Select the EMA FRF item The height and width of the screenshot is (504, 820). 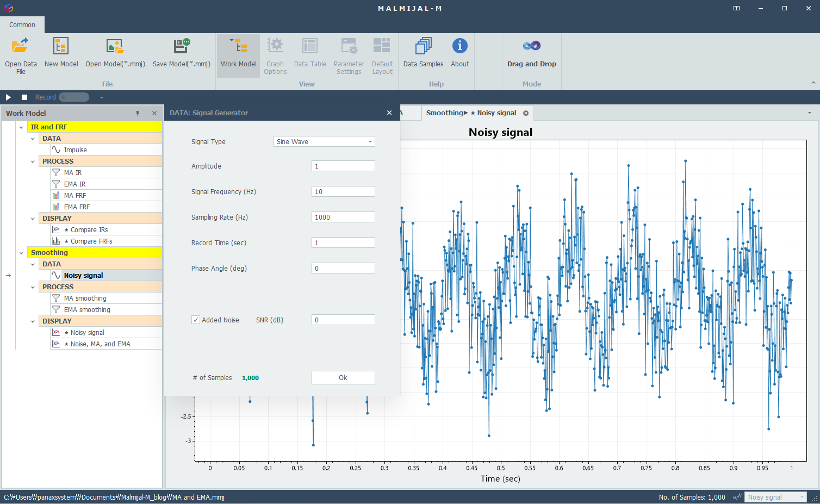pos(106,207)
